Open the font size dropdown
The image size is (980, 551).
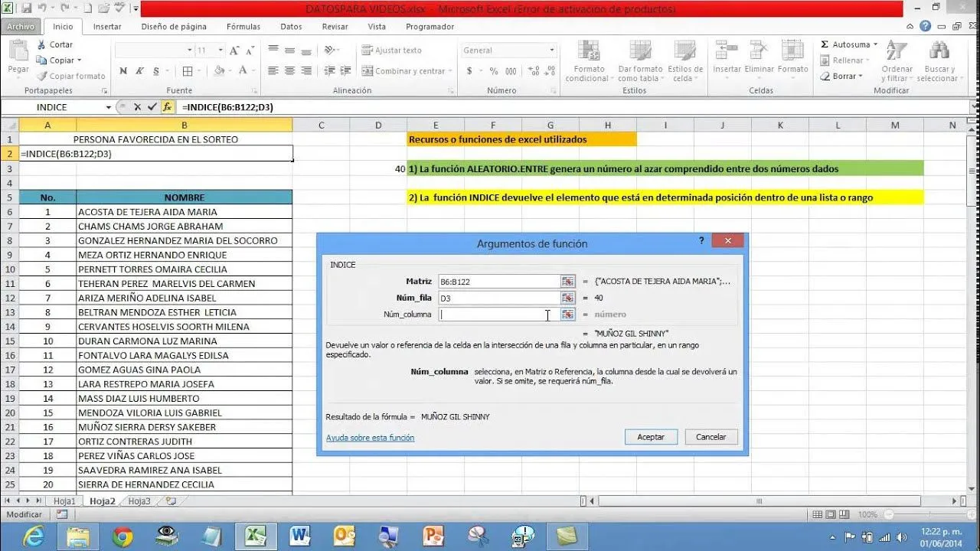pyautogui.click(x=220, y=50)
